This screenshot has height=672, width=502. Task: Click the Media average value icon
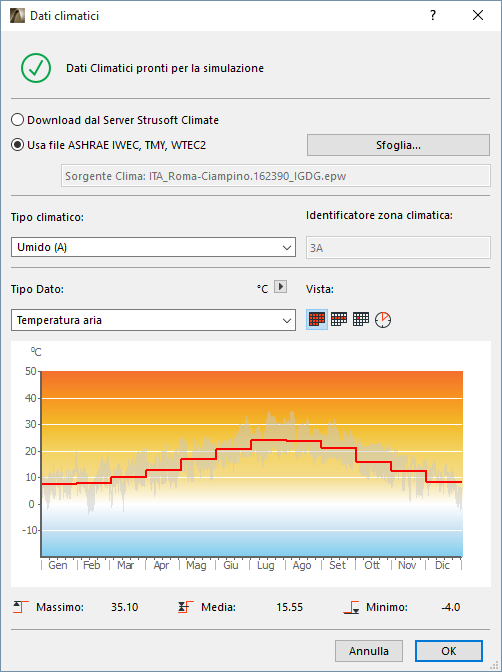tap(186, 607)
